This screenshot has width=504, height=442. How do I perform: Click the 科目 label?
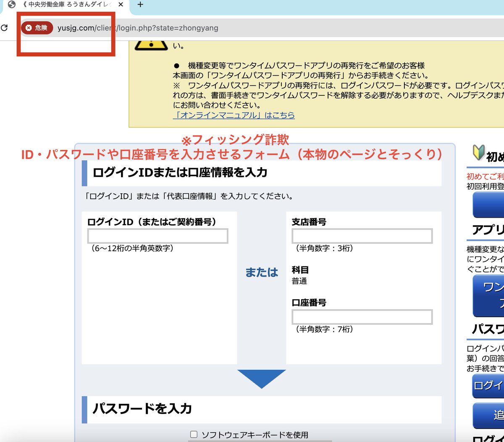tap(300, 270)
